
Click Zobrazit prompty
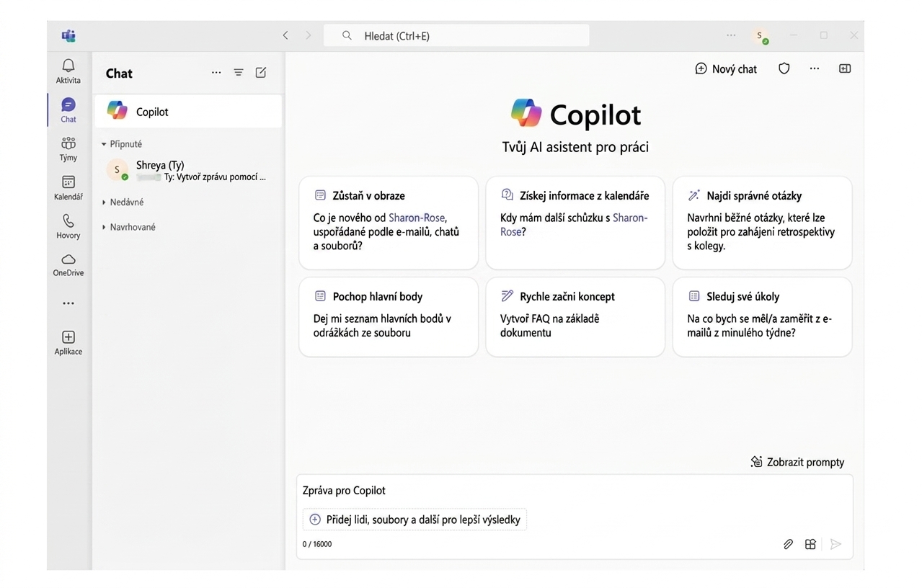click(x=797, y=462)
